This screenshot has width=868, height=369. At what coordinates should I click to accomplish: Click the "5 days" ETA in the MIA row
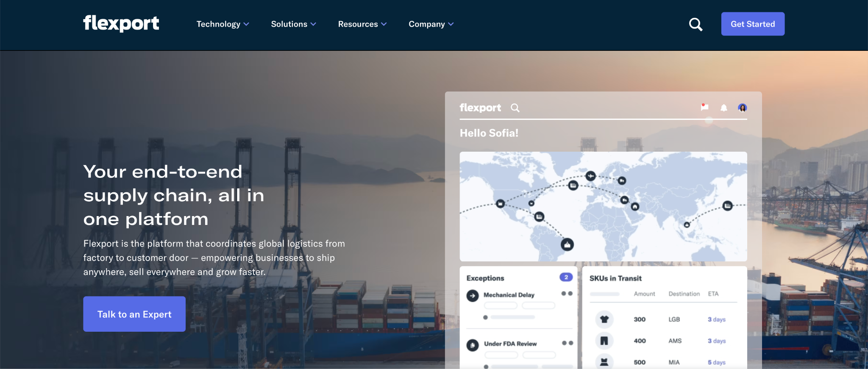point(717,362)
